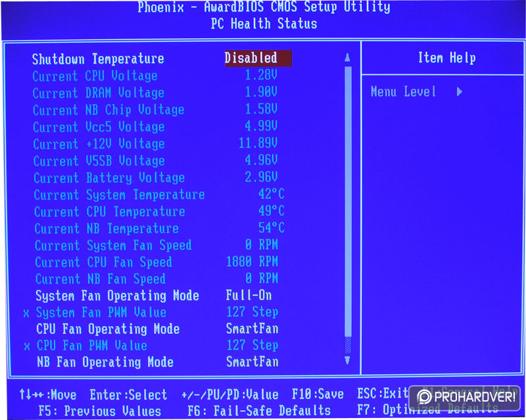Viewport: 526px width, 420px height.
Task: Click the 49°C CPU temperature reading
Action: click(x=272, y=211)
